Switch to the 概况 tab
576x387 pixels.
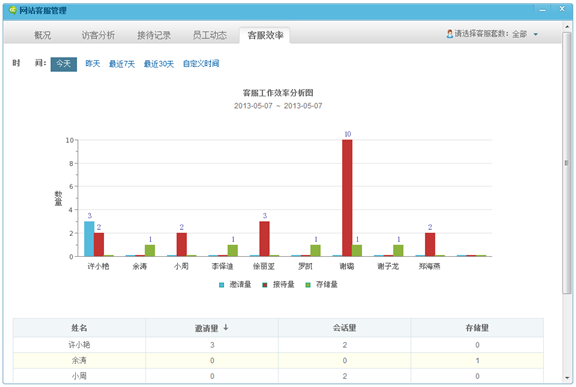pyautogui.click(x=43, y=35)
